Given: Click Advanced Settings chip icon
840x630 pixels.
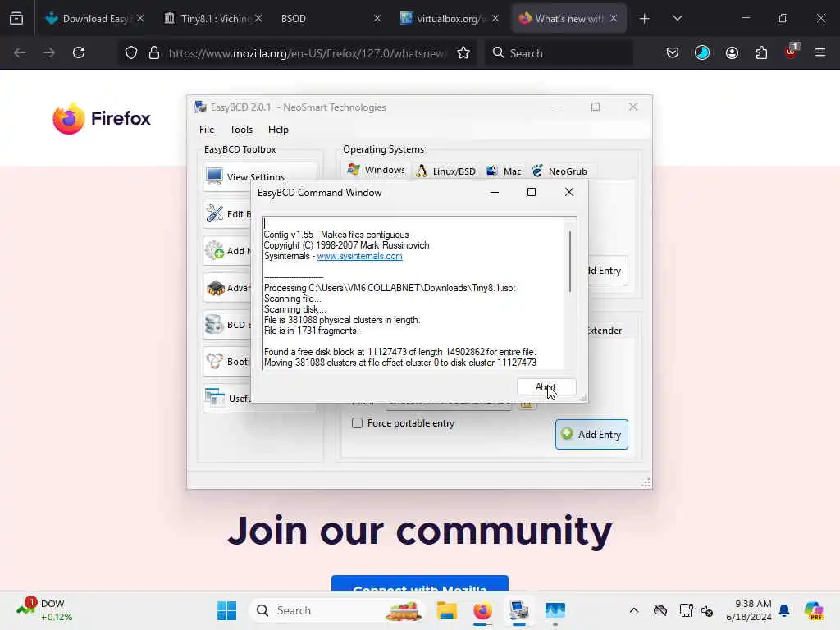Looking at the screenshot, I should pos(215,288).
